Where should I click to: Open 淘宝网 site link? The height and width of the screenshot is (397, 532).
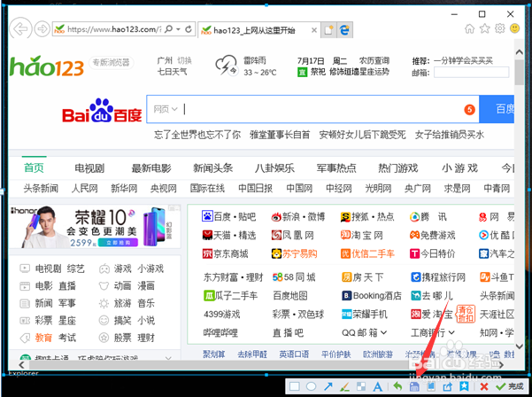362,235
